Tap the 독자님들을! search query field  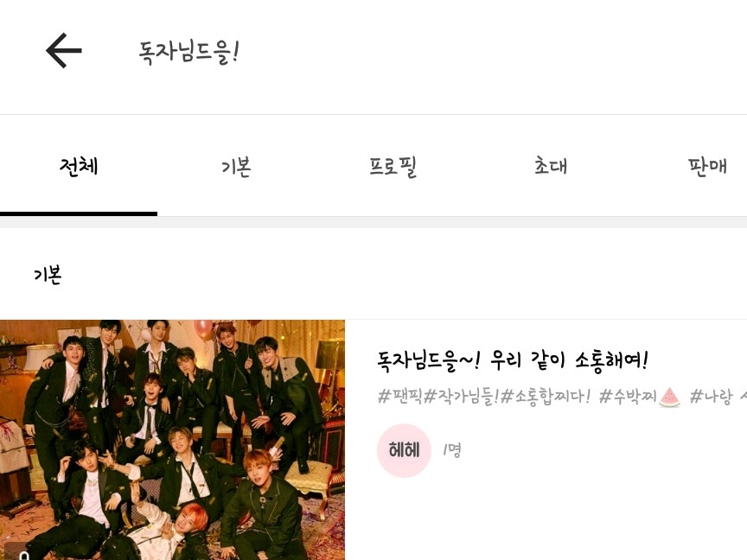(x=188, y=52)
